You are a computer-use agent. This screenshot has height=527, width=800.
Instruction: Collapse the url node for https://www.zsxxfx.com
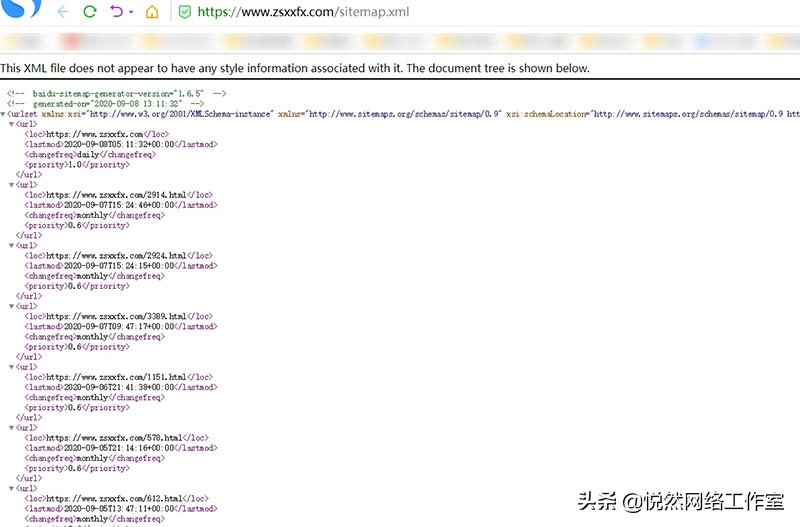pyautogui.click(x=12, y=125)
